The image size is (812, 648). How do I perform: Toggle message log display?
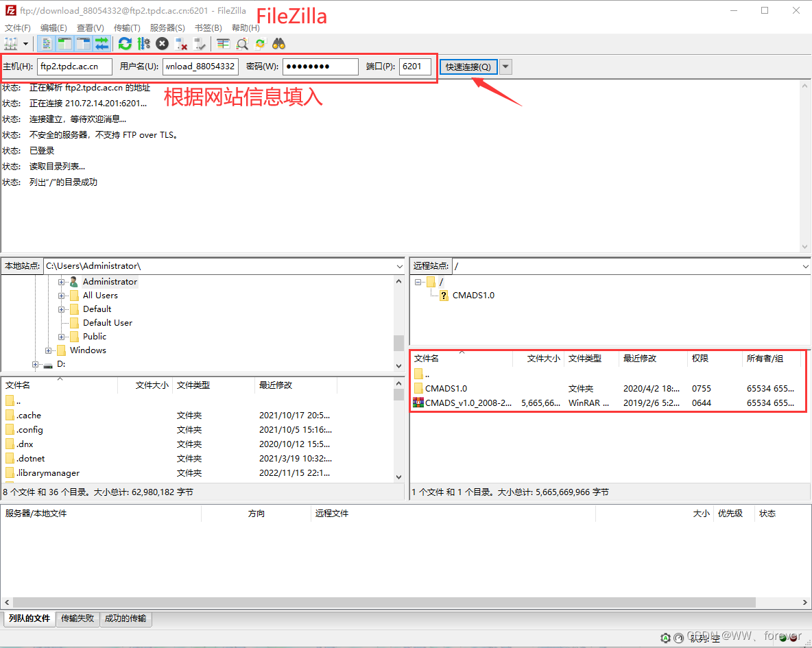[x=47, y=44]
